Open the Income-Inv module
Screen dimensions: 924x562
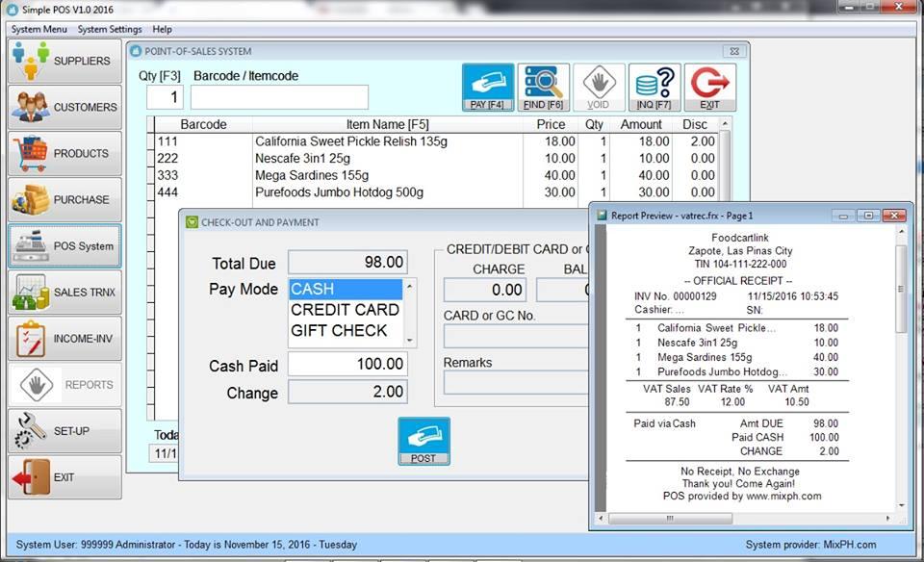tap(64, 339)
